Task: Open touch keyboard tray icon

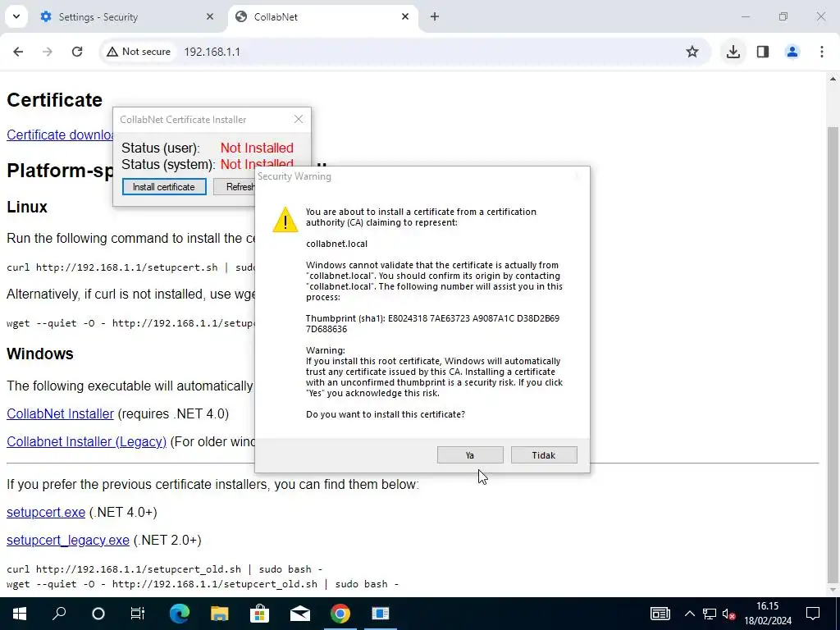Action: pyautogui.click(x=660, y=614)
